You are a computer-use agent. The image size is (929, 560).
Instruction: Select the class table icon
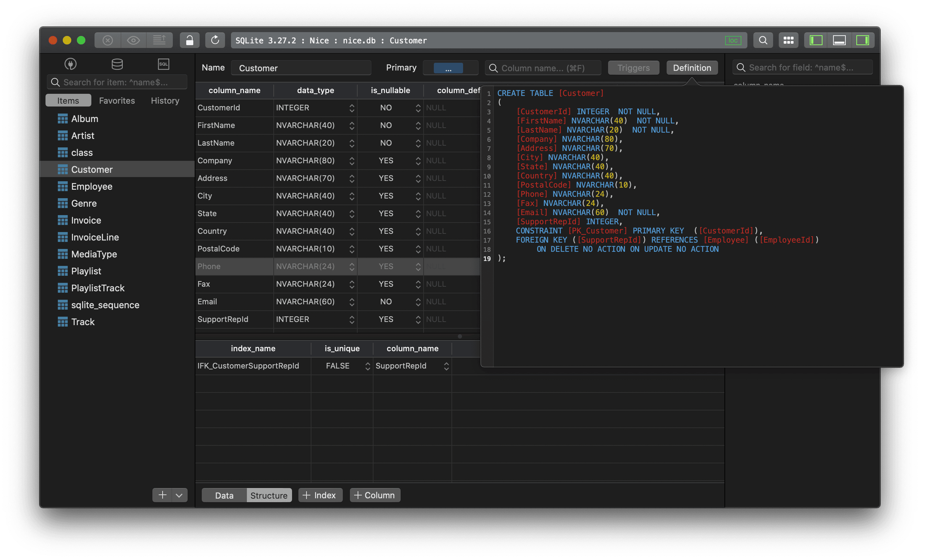[x=62, y=153]
